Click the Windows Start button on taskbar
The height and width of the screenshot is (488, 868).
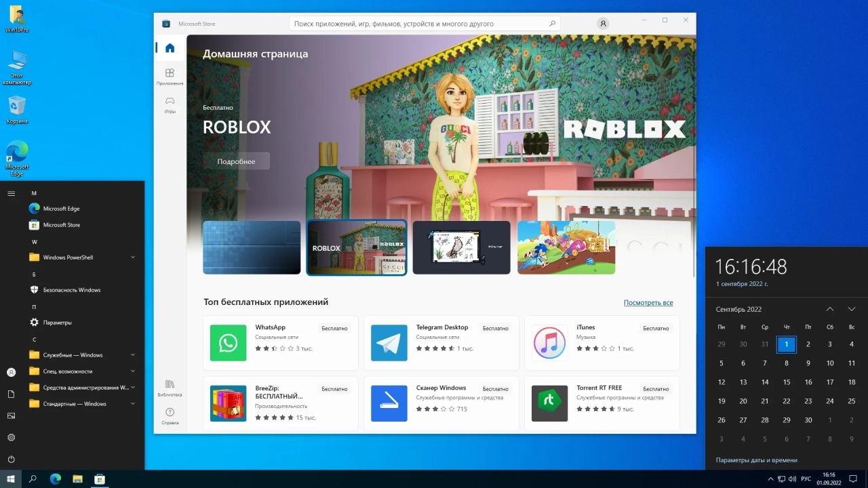point(11,479)
